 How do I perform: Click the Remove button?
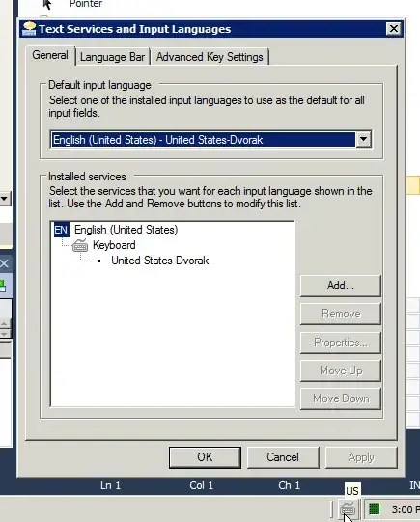pyautogui.click(x=341, y=314)
